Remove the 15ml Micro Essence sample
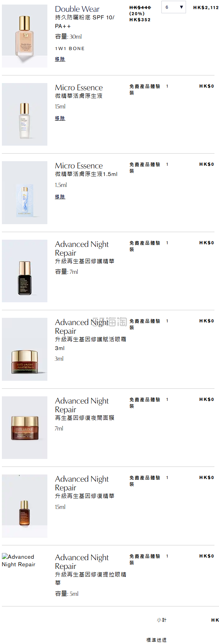This screenshot has width=219, height=644. [x=60, y=118]
